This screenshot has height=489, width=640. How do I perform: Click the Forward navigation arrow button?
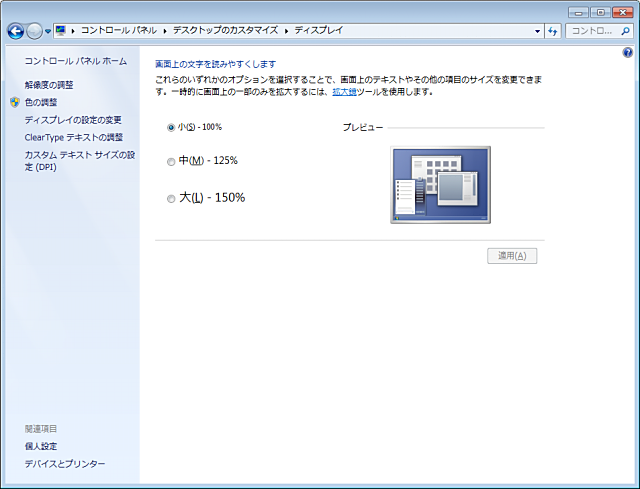coord(34,31)
